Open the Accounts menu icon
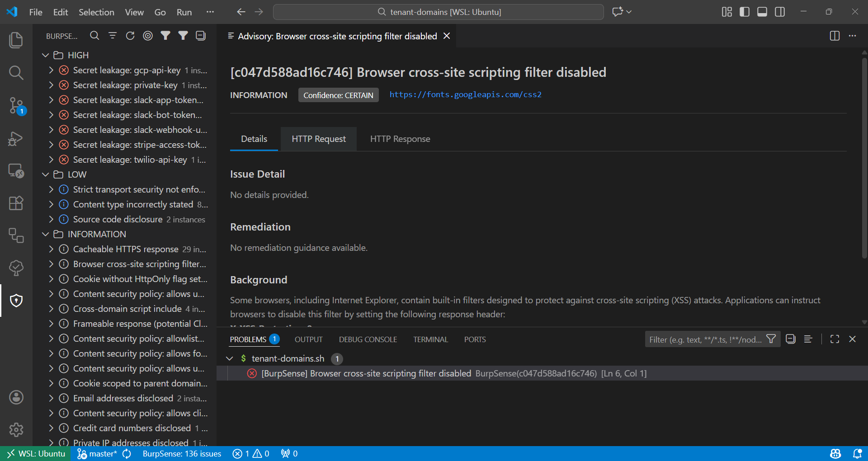Image resolution: width=868 pixels, height=461 pixels. 16,397
